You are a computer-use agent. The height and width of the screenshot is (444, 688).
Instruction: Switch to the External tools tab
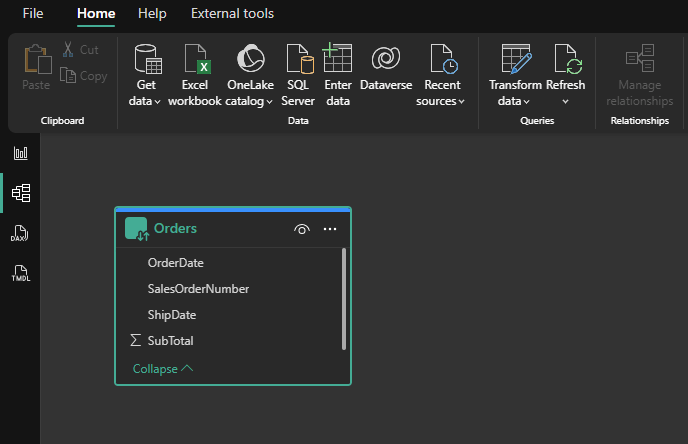point(232,14)
